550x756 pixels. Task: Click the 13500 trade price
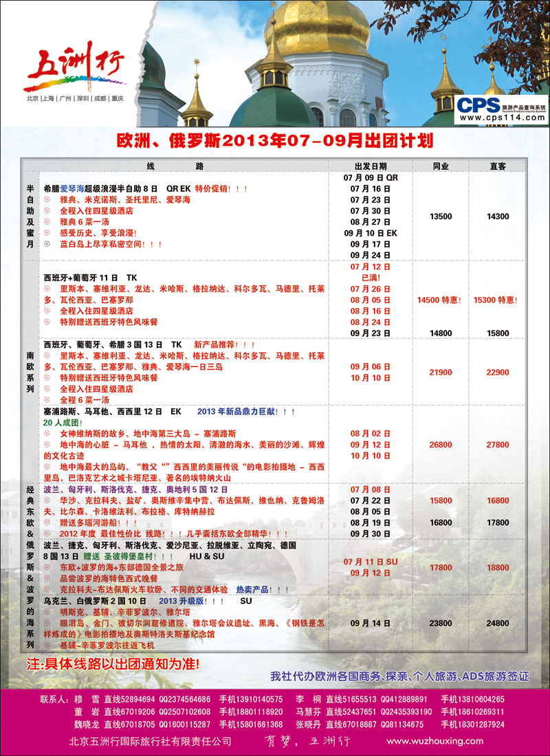(x=441, y=216)
